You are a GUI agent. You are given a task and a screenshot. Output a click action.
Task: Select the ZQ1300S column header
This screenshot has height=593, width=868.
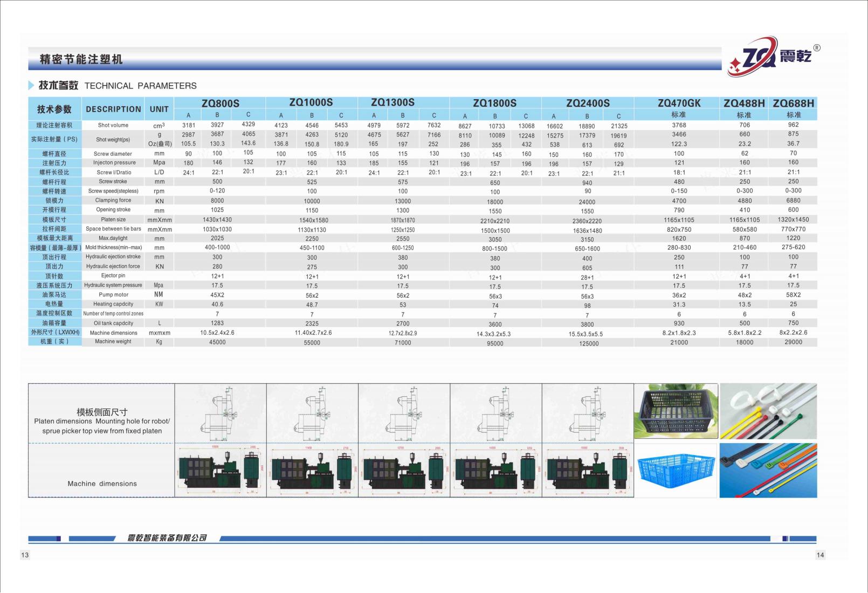point(392,102)
